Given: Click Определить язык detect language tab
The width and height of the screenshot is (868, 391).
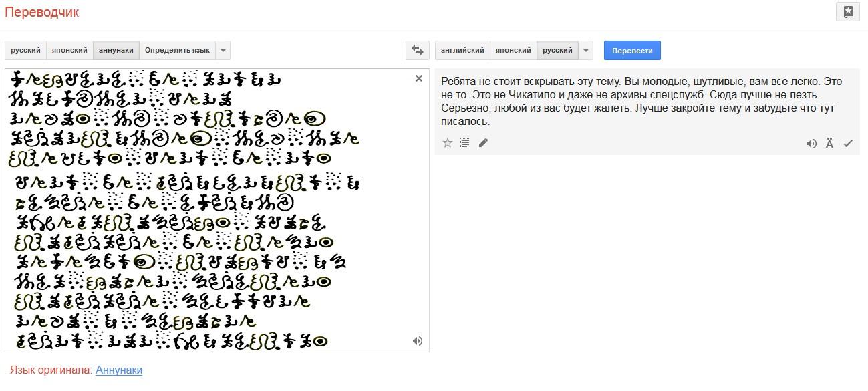Looking at the screenshot, I should tap(177, 50).
